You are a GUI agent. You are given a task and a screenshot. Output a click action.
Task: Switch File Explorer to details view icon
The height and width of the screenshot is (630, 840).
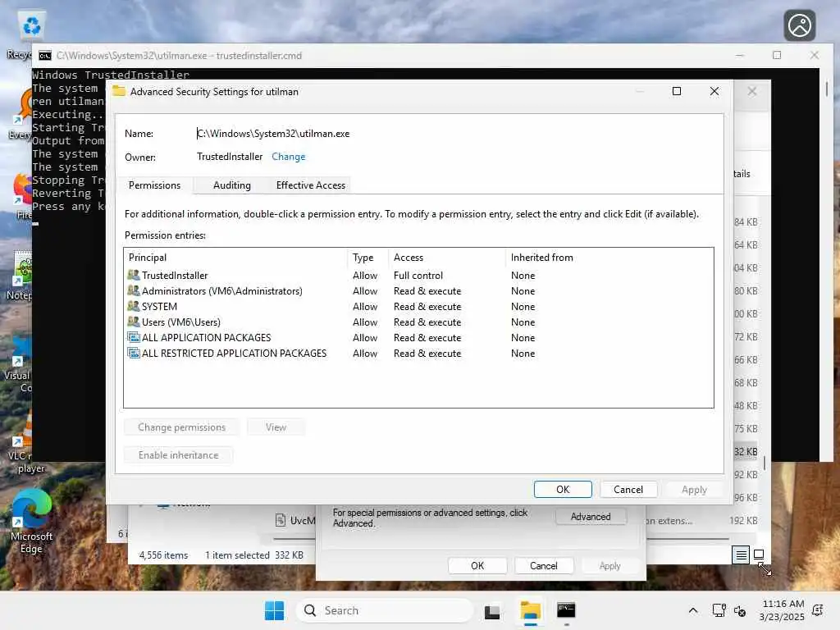[741, 555]
